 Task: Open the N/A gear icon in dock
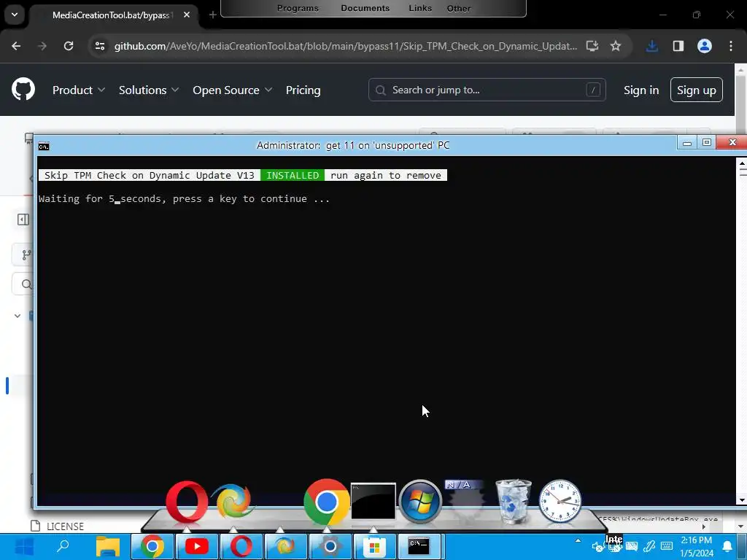(x=467, y=500)
